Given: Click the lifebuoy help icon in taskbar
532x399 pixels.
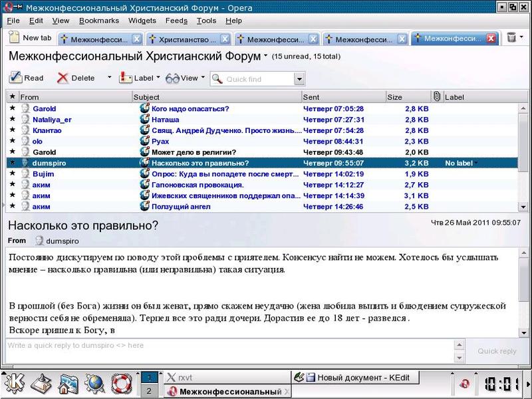Looking at the screenshot, I should click(122, 383).
